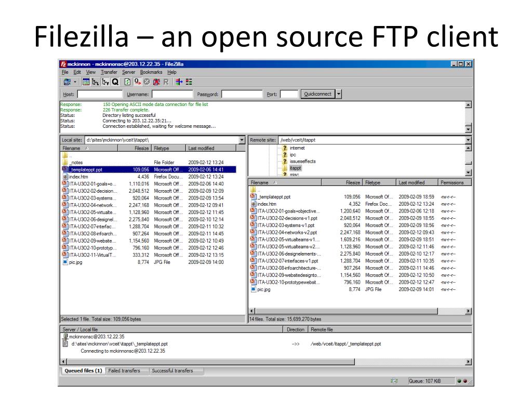
Task: Toggle the remote directory tree view
Action: 105,82
